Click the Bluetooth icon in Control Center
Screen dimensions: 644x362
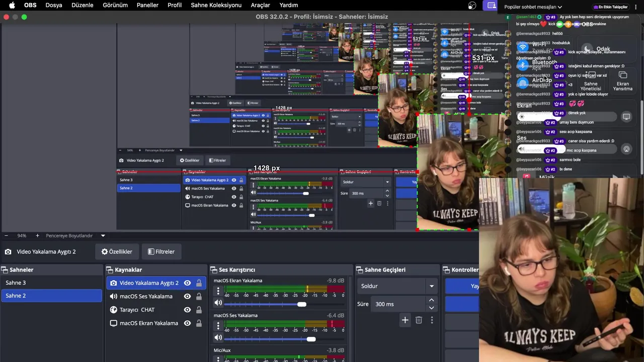[523, 65]
